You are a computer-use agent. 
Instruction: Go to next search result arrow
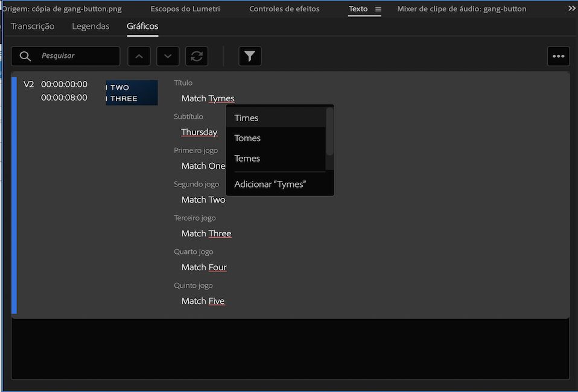[x=168, y=56]
